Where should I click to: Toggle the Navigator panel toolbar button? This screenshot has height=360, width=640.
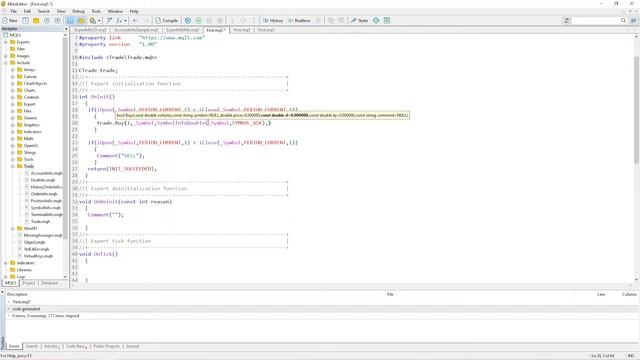70,20
